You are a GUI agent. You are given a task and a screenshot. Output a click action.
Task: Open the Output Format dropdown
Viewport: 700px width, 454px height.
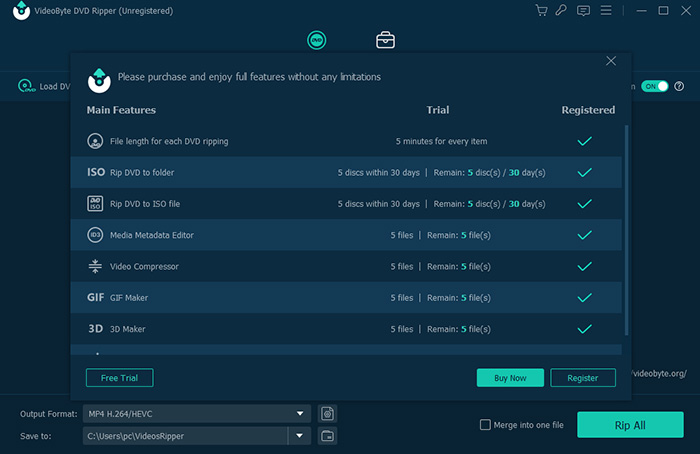click(197, 414)
